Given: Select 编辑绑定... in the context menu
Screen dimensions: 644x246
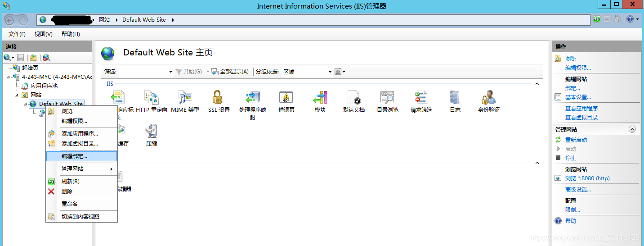Looking at the screenshot, I should [81, 156].
